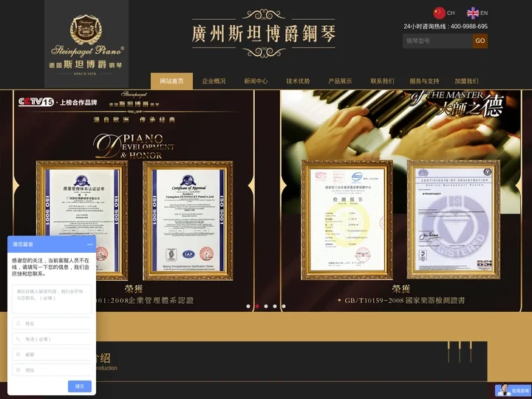
Task: View the BSI Certificate of Registration frame
Action: (x=453, y=220)
